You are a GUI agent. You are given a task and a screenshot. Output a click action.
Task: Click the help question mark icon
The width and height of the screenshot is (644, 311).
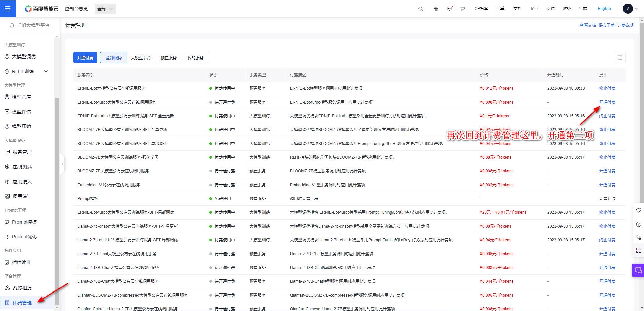point(639,224)
